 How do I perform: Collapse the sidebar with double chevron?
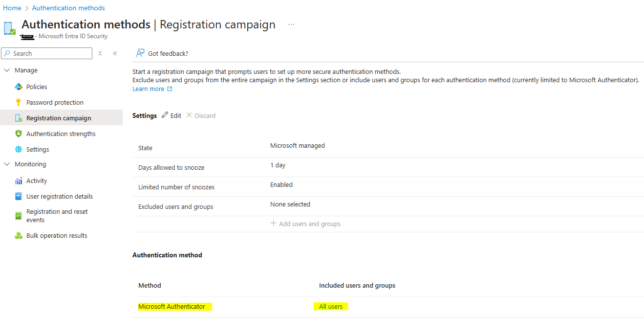pos(115,53)
